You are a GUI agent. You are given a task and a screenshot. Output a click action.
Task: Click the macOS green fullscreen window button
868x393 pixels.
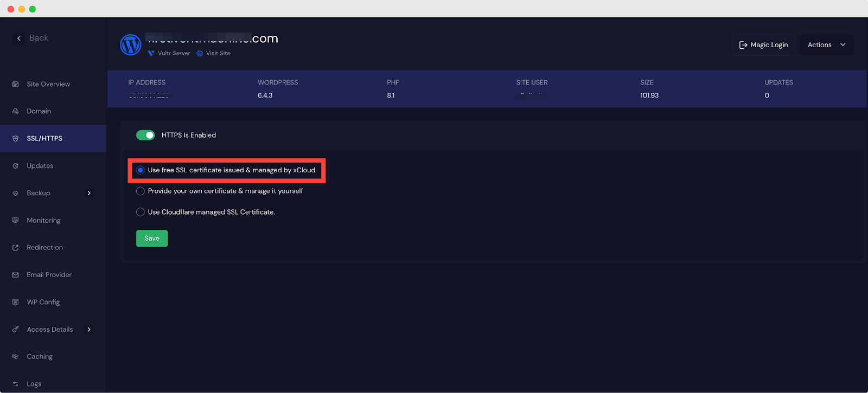[33, 9]
